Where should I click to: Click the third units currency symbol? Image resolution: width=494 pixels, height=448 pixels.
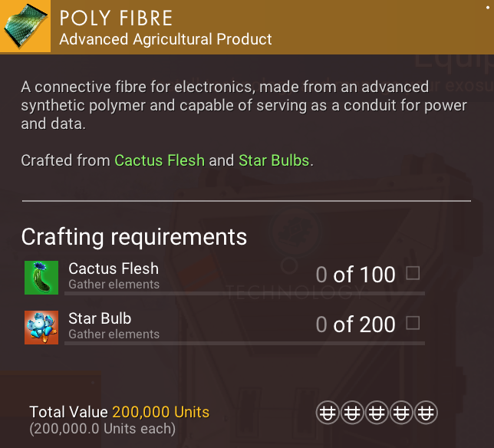(x=377, y=413)
